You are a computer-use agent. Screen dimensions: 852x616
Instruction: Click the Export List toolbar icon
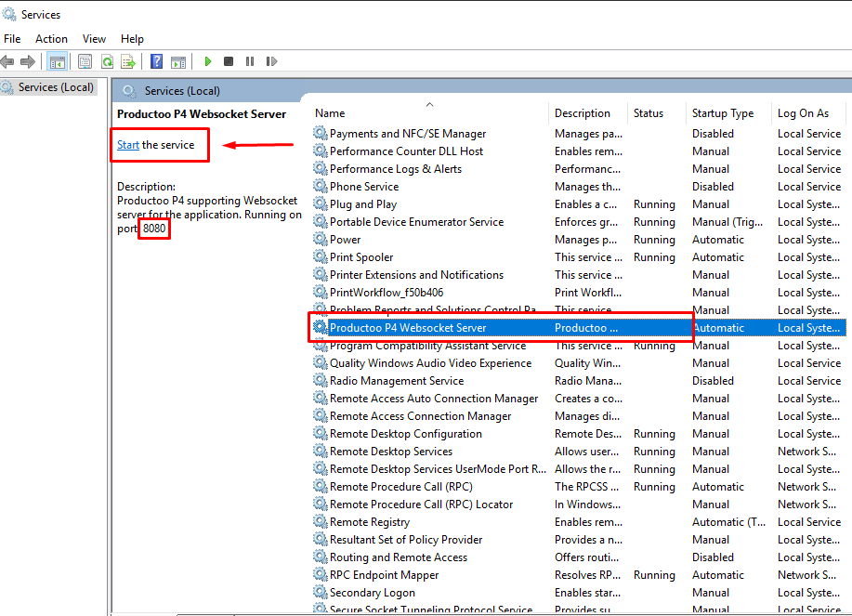point(128,61)
